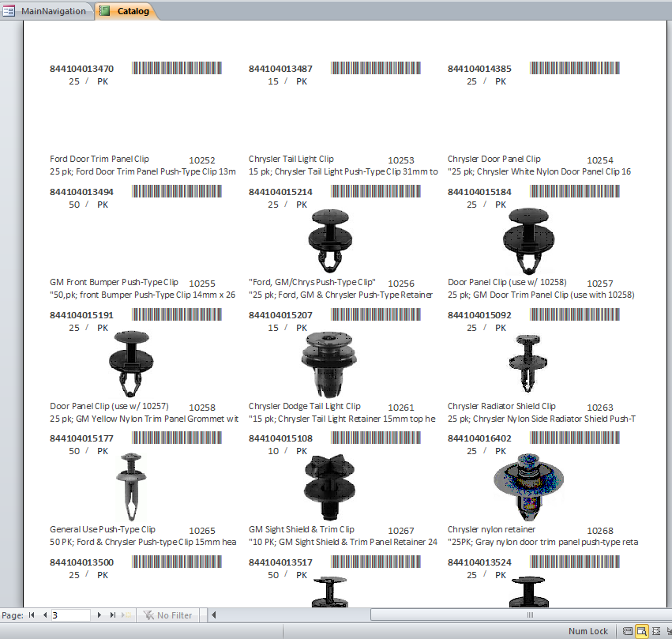Click item number 10268
The height and width of the screenshot is (639, 672).
coord(600,531)
